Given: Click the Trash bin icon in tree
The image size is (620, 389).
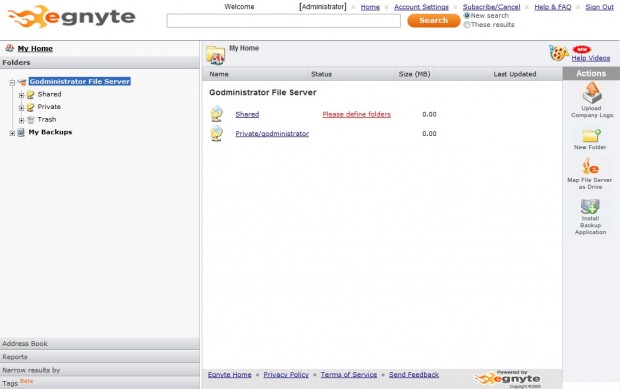Looking at the screenshot, I should click(30, 119).
